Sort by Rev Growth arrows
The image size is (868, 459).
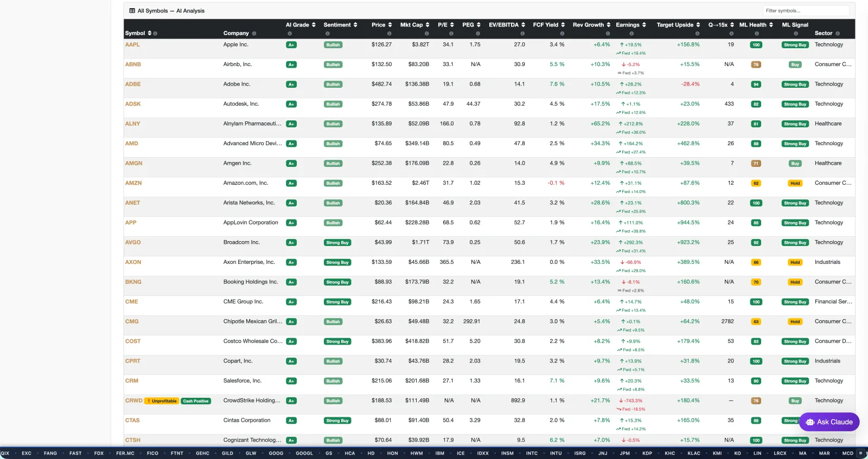(608, 25)
